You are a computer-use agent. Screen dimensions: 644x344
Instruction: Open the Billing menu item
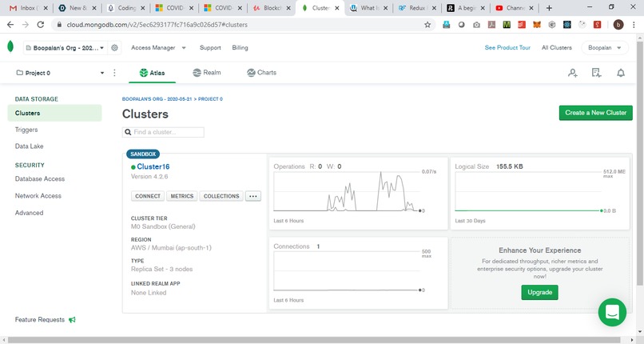click(x=240, y=48)
